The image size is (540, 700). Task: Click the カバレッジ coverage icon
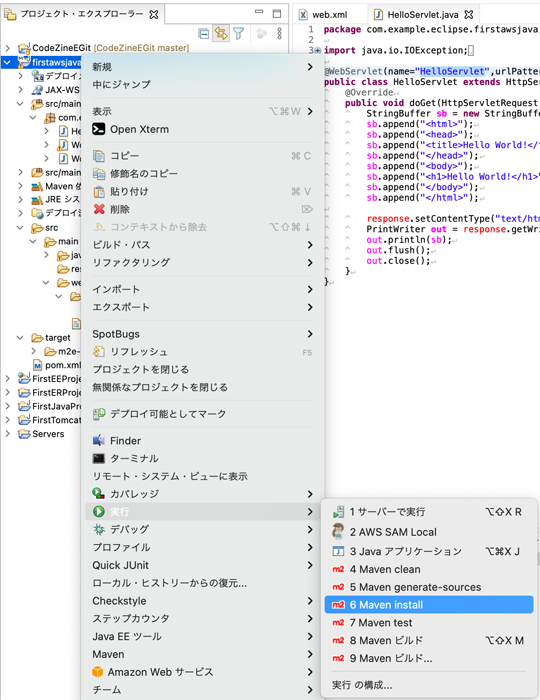[x=99, y=494]
